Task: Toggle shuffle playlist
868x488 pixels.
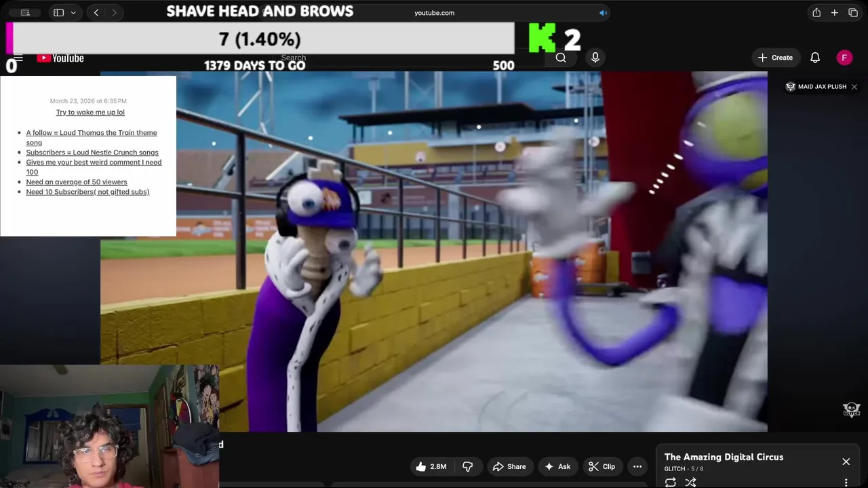Action: (x=690, y=482)
